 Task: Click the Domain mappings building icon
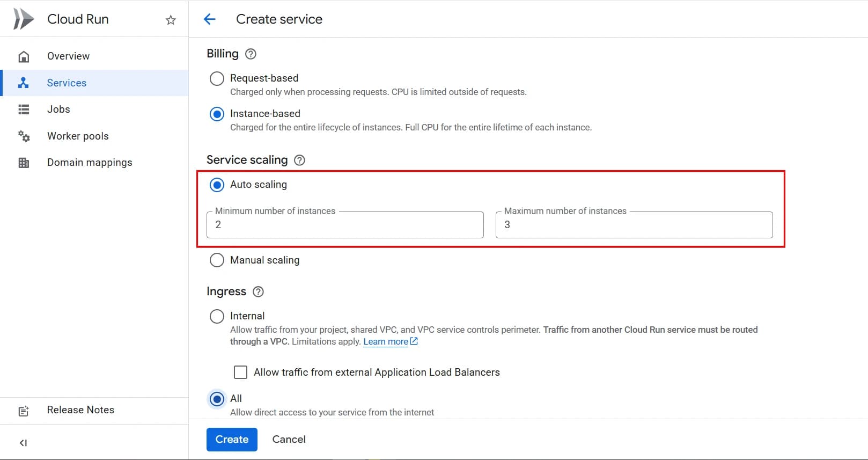[24, 163]
